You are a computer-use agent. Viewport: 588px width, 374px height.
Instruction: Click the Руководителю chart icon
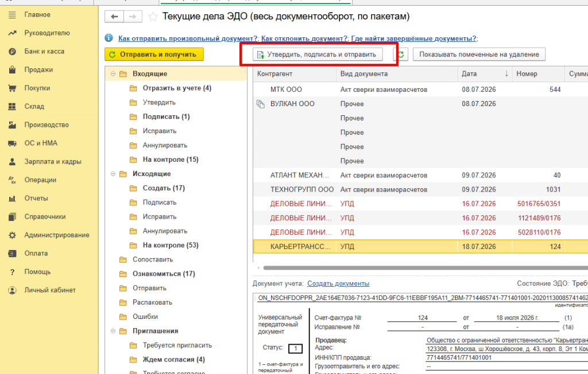13,33
